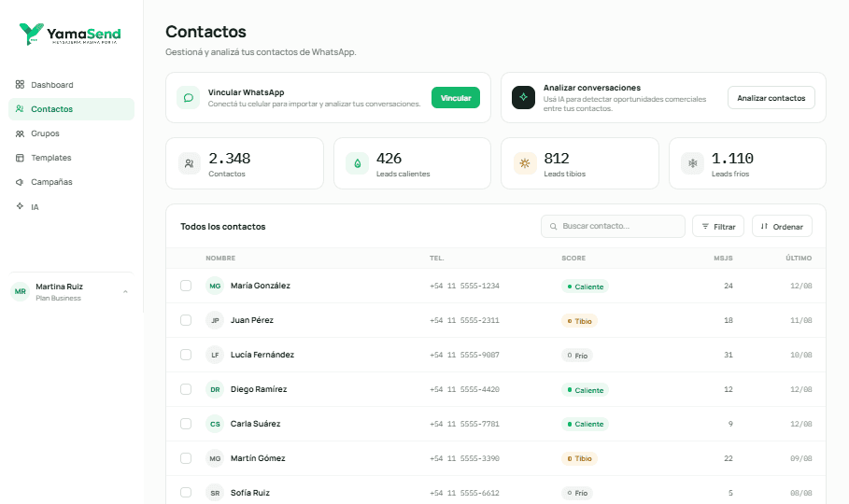Select Contactos in the sidebar
This screenshot has width=849, height=504.
tap(72, 109)
